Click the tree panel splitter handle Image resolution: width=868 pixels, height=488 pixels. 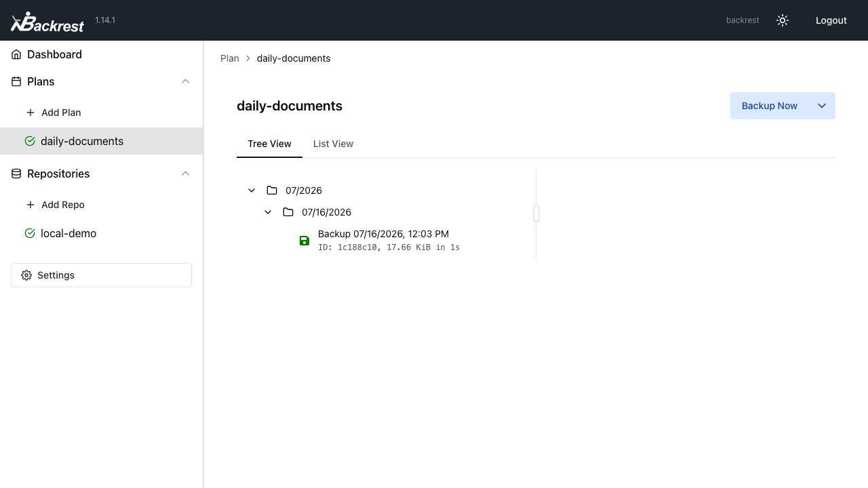[536, 213]
